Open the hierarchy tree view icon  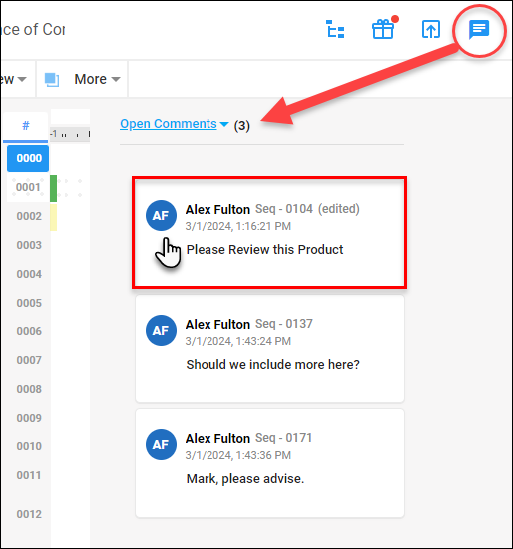coord(335,29)
